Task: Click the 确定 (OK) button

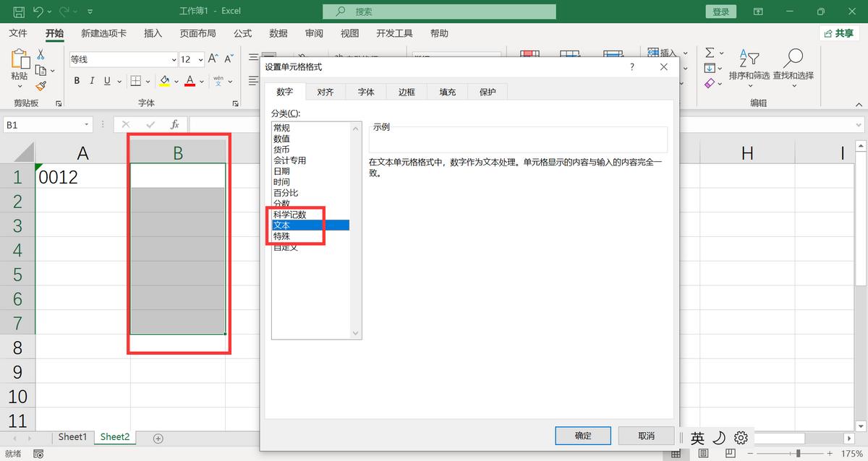Action: (582, 435)
